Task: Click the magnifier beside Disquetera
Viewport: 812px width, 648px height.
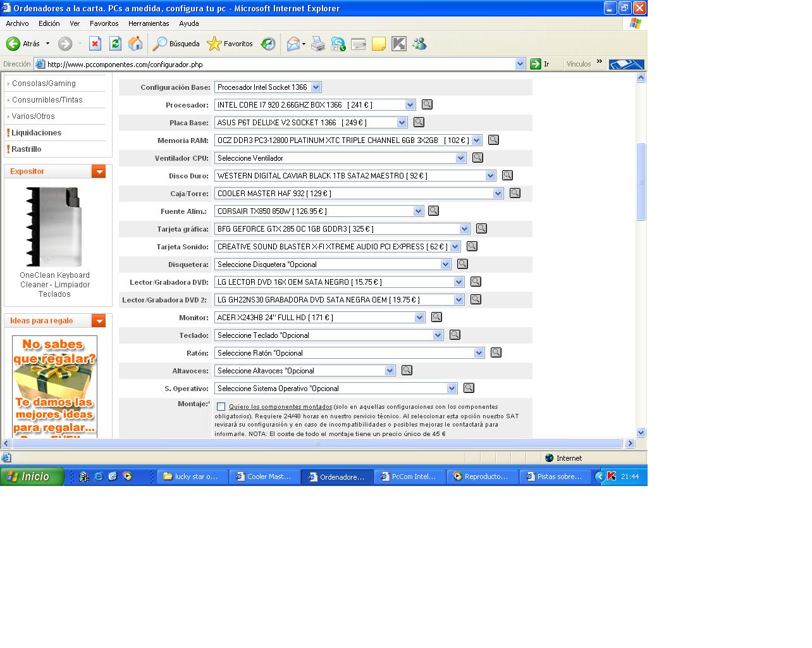Action: click(x=462, y=264)
